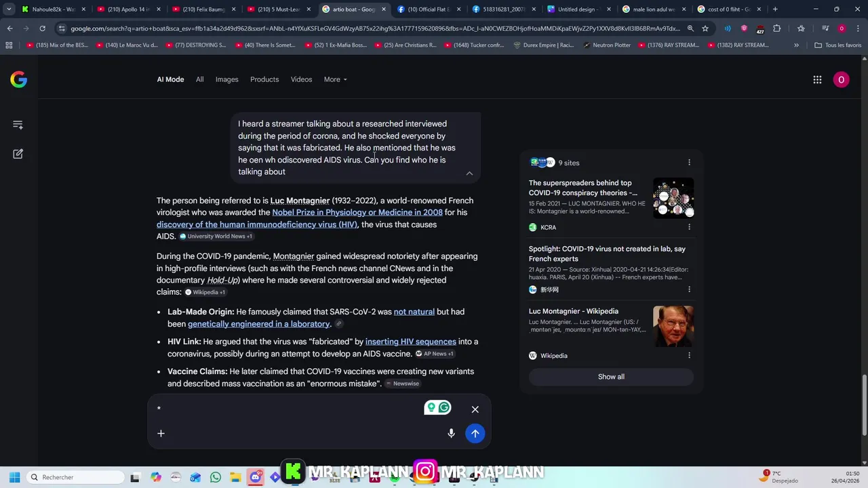Image resolution: width=868 pixels, height=488 pixels.
Task: Open AI Mode history sidebar icon
Action: (18, 125)
